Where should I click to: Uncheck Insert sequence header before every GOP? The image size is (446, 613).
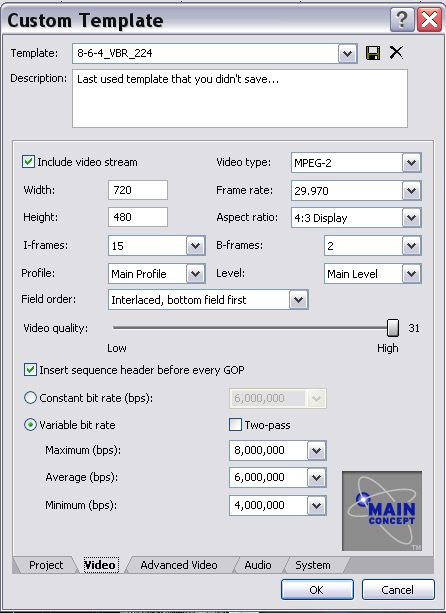click(x=30, y=370)
